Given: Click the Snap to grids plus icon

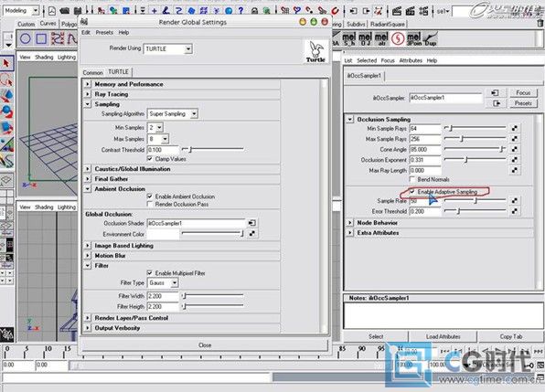Looking at the screenshot, I should point(155,10).
